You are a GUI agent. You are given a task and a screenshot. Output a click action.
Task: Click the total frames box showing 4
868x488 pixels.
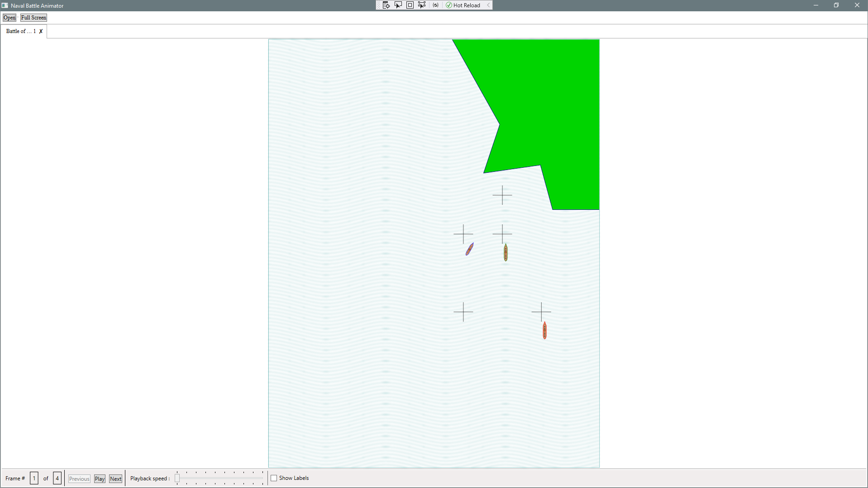[57, 478]
